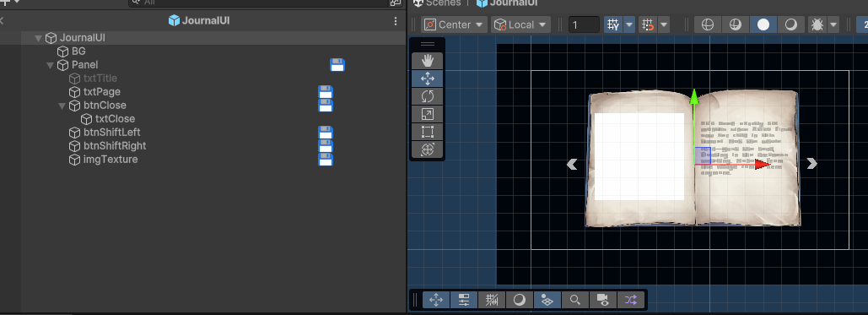
Task: Select the Scale tool
Action: [428, 114]
